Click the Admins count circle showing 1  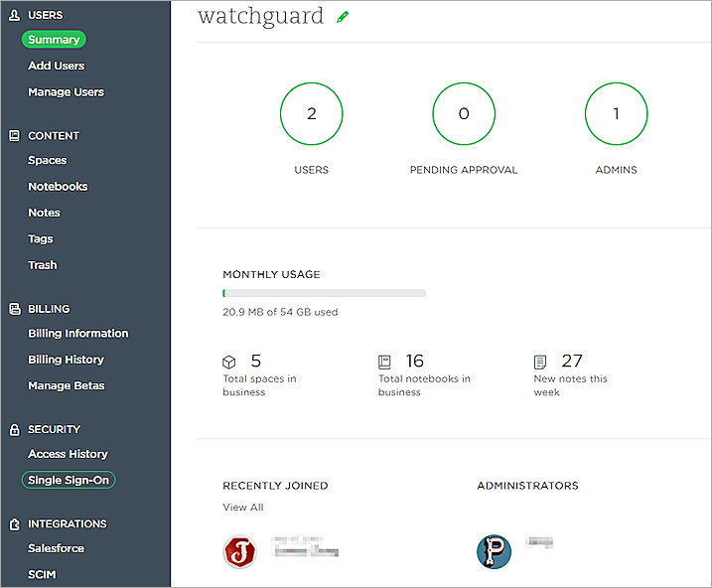click(617, 114)
